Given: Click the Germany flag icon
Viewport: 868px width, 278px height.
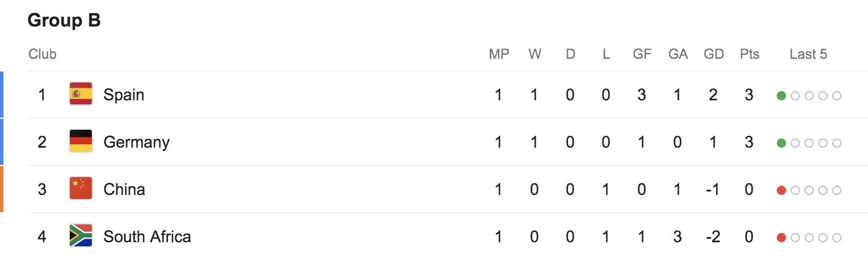Looking at the screenshot, I should tap(81, 141).
